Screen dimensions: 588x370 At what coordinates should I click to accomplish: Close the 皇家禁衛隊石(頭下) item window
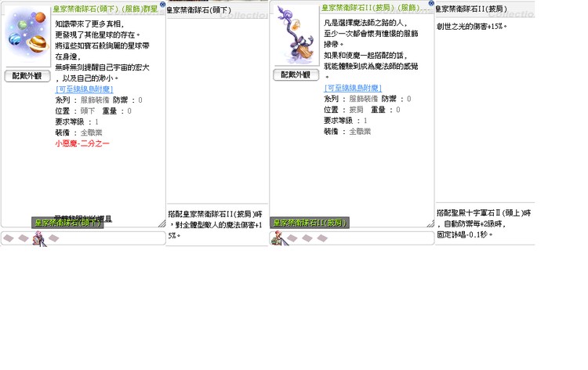[162, 5]
